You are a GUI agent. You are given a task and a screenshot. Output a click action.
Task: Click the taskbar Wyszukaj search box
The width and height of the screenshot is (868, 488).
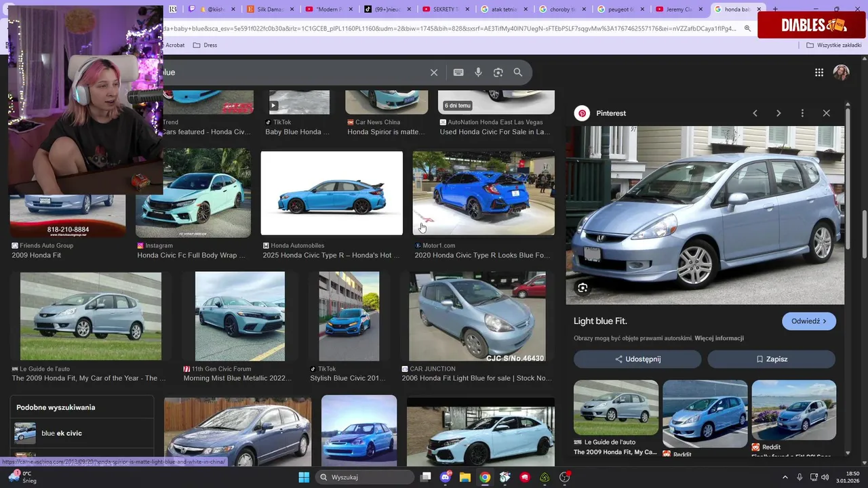tap(365, 477)
